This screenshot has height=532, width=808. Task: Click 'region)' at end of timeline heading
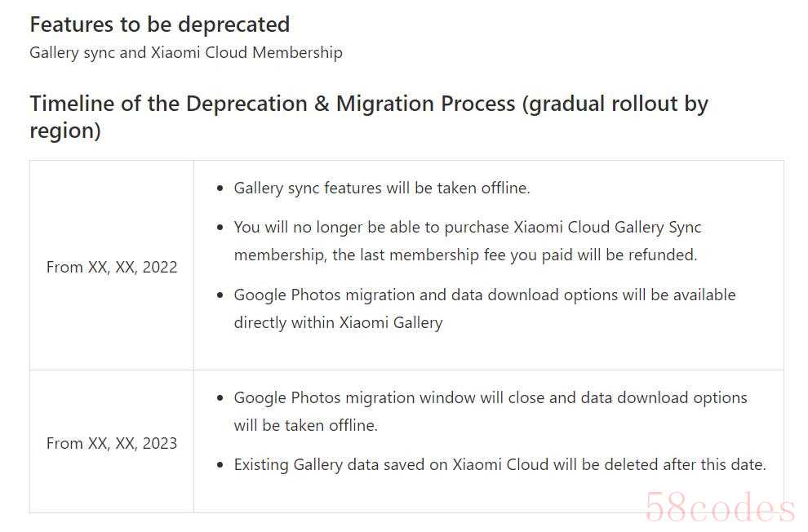tap(65, 131)
